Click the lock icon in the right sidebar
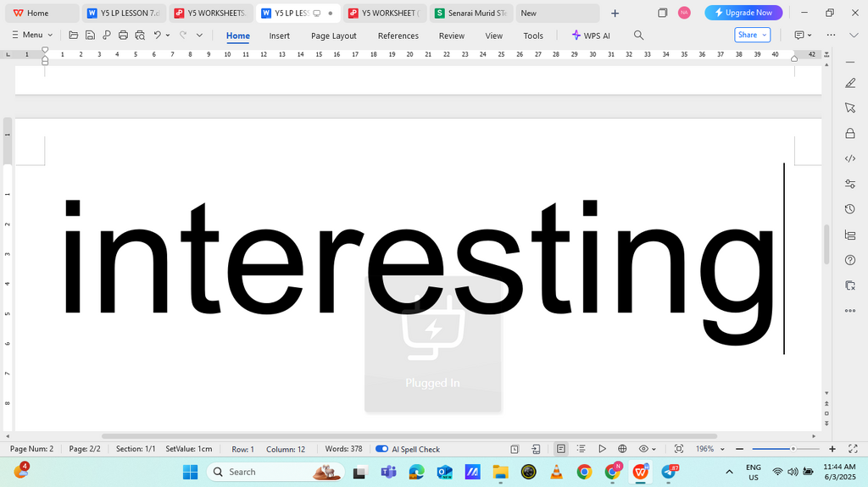868x487 pixels. pos(850,133)
